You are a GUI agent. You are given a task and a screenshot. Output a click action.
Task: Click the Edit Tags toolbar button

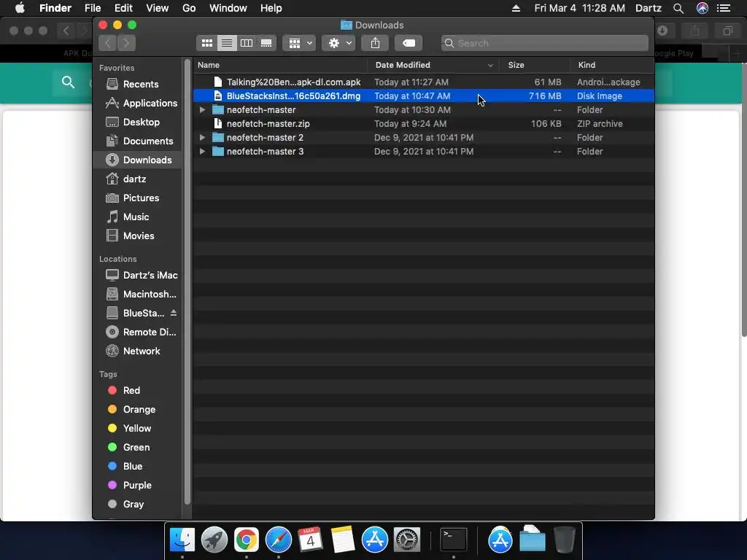(x=409, y=43)
